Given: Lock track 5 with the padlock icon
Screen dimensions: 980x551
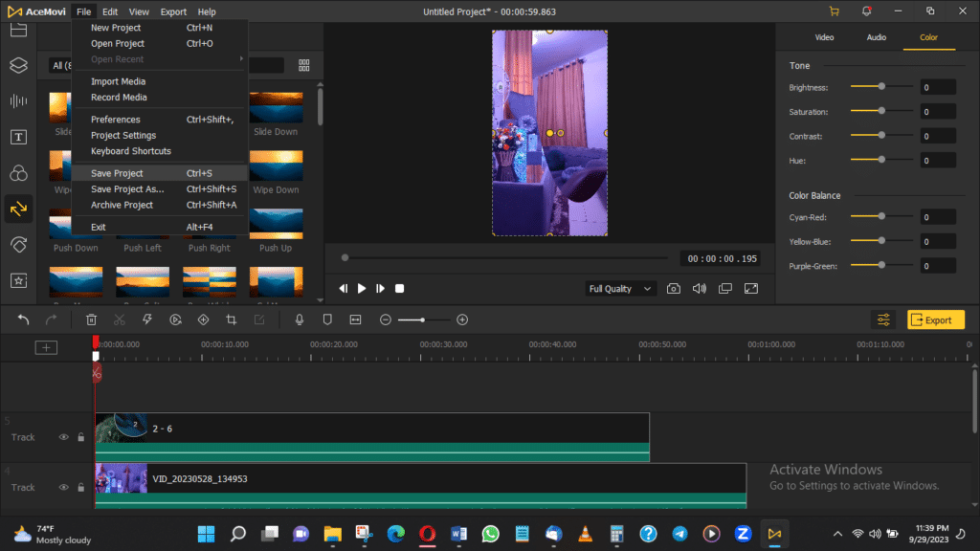Looking at the screenshot, I should click(x=80, y=437).
